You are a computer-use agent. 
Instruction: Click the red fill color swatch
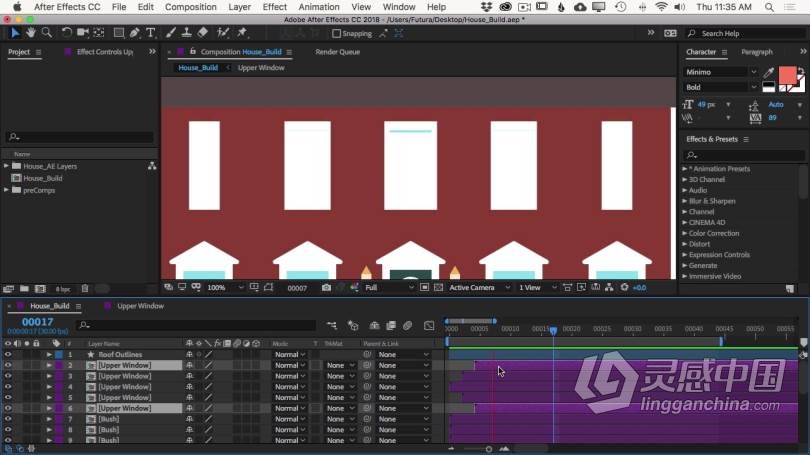788,76
